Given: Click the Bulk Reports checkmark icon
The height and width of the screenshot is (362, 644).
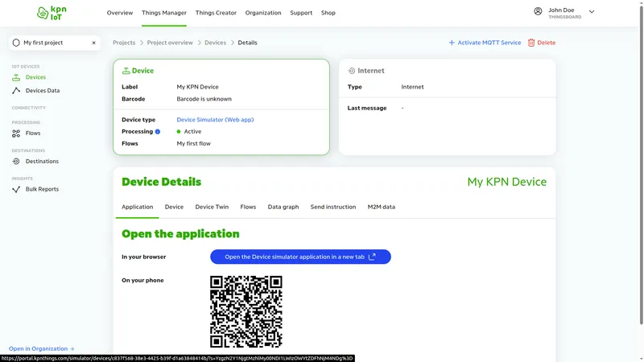Looking at the screenshot, I should point(16,189).
